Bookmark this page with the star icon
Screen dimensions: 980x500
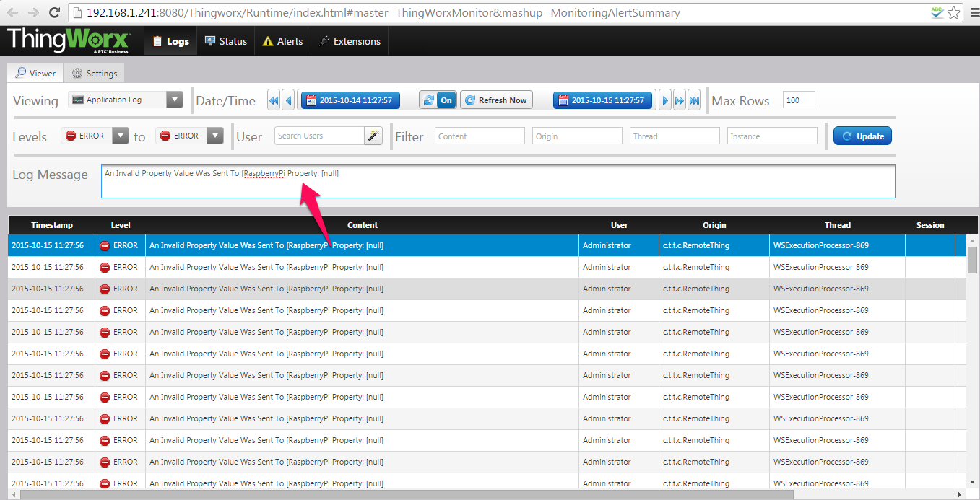[x=953, y=12]
